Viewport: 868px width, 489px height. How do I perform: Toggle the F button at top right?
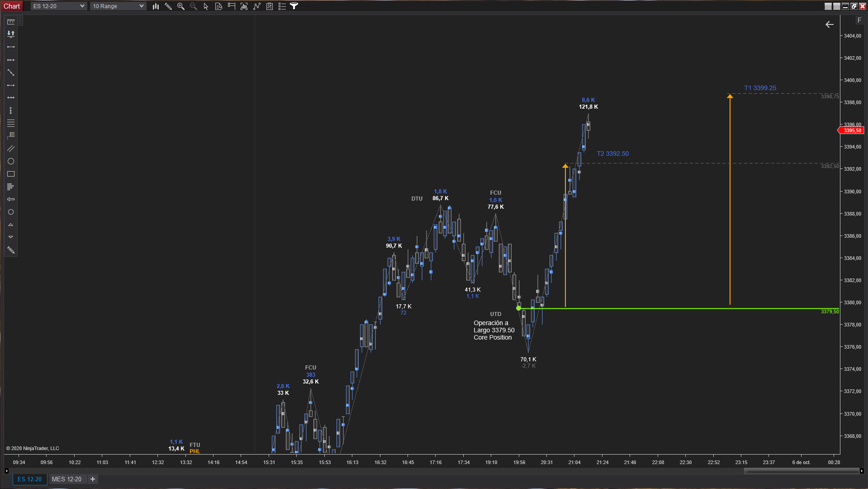pos(859,20)
